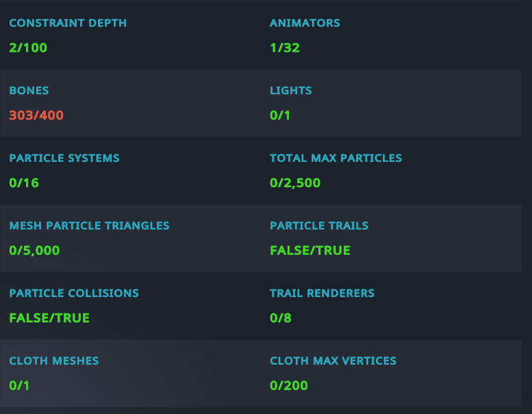
Task: Select the 0/5,000 triangles value
Action: point(35,250)
